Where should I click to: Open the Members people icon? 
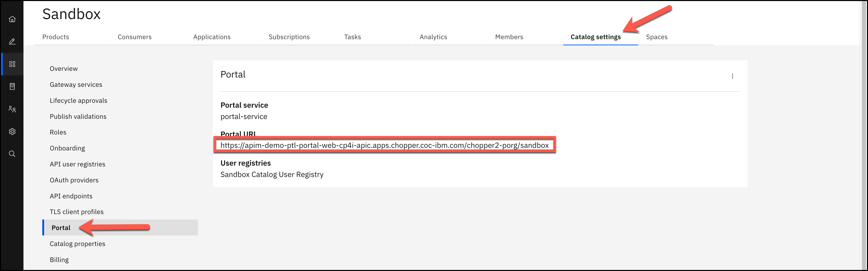[12, 109]
